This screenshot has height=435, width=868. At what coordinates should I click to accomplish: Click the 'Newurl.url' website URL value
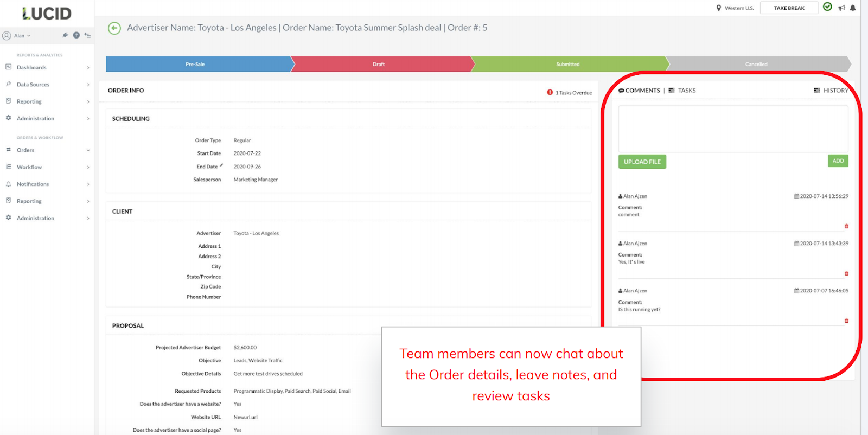(246, 417)
